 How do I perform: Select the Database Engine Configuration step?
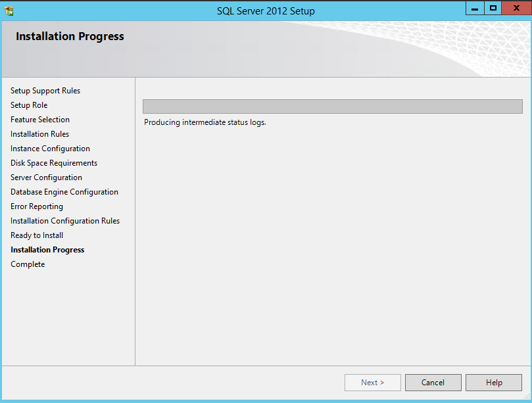(x=64, y=192)
